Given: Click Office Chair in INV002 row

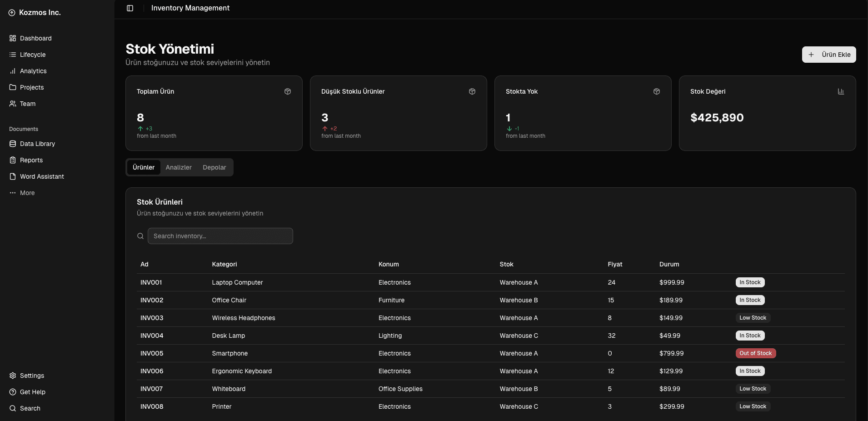Looking at the screenshot, I should tap(229, 300).
